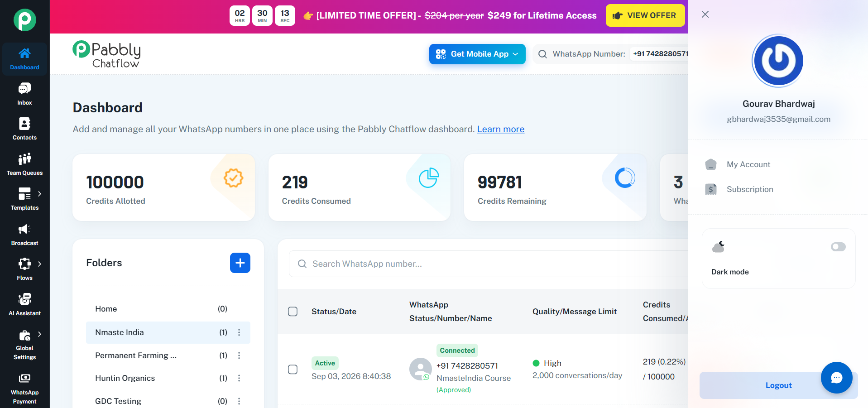Open the Contacts icon in sidebar

[x=24, y=124]
